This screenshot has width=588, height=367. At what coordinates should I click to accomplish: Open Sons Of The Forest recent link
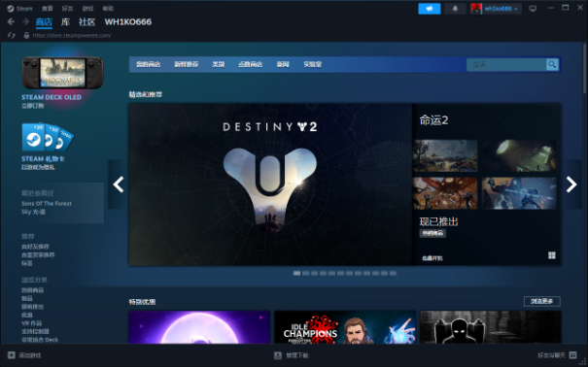[47, 203]
